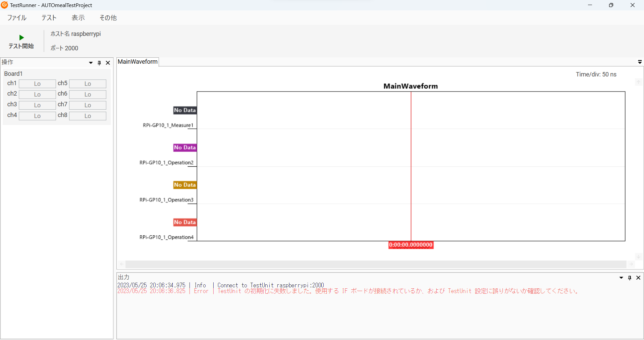This screenshot has height=340, width=644.
Task: Click the waveform vertical scroll up arrow
Action: 639,82
